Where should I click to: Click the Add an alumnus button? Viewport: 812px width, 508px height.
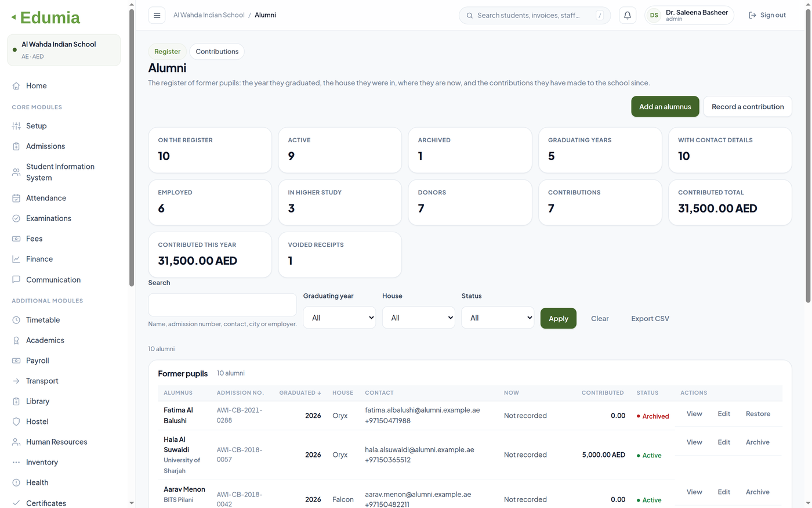[665, 107]
